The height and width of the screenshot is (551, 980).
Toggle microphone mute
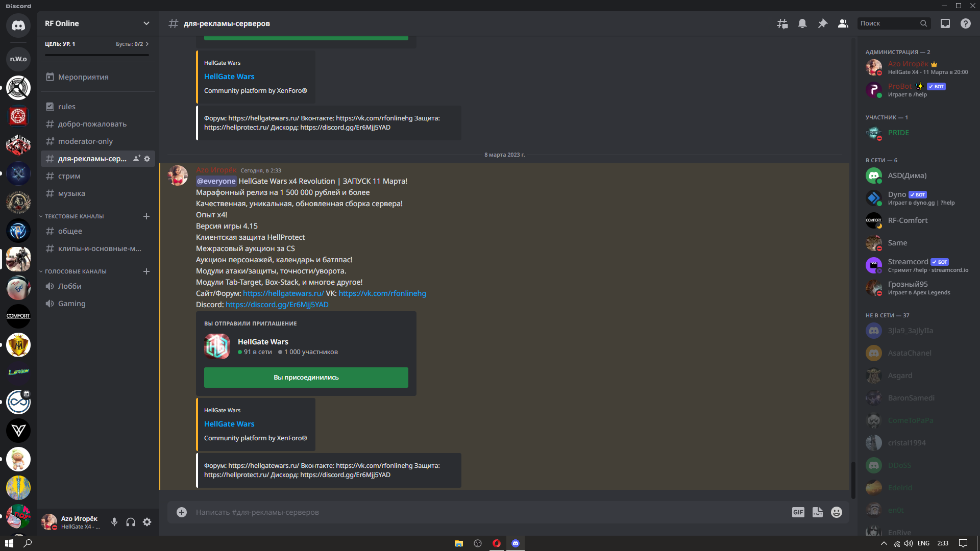(x=114, y=522)
